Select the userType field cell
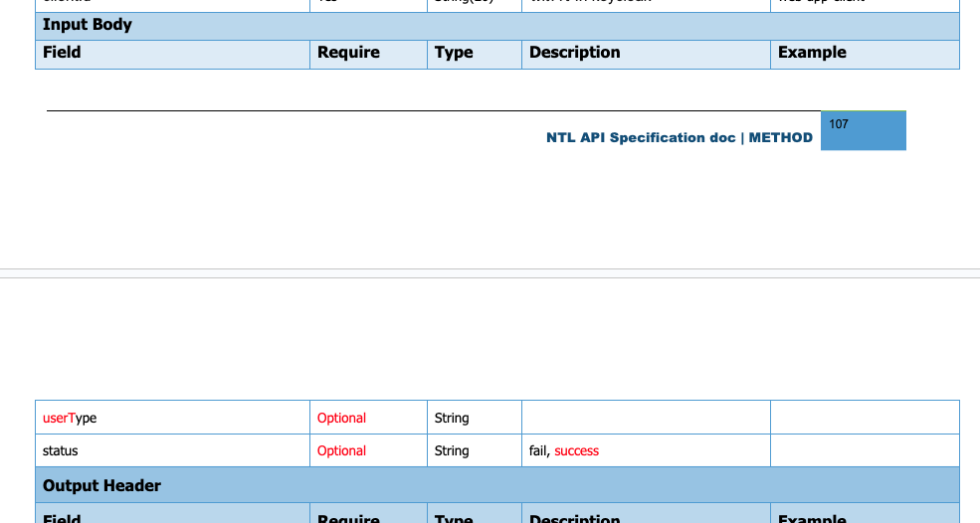Screen dimensions: 980x523 pyautogui.click(x=70, y=419)
